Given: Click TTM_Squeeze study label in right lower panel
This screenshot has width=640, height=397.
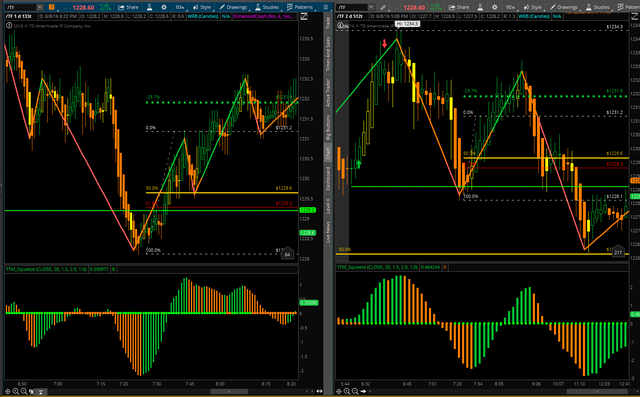Looking at the screenshot, I should 377,267.
